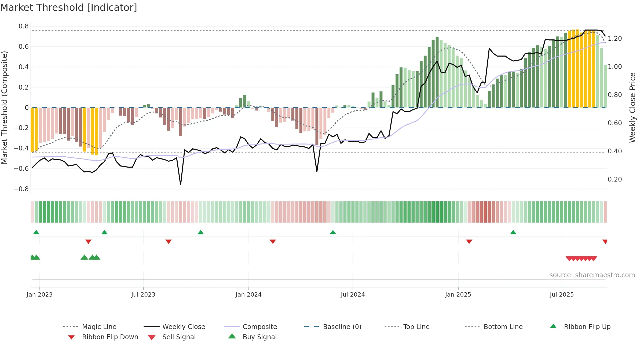The width and height of the screenshot is (644, 362).
Task: Click Ribbon Flip Down marker near Feb 2024
Action: [273, 242]
